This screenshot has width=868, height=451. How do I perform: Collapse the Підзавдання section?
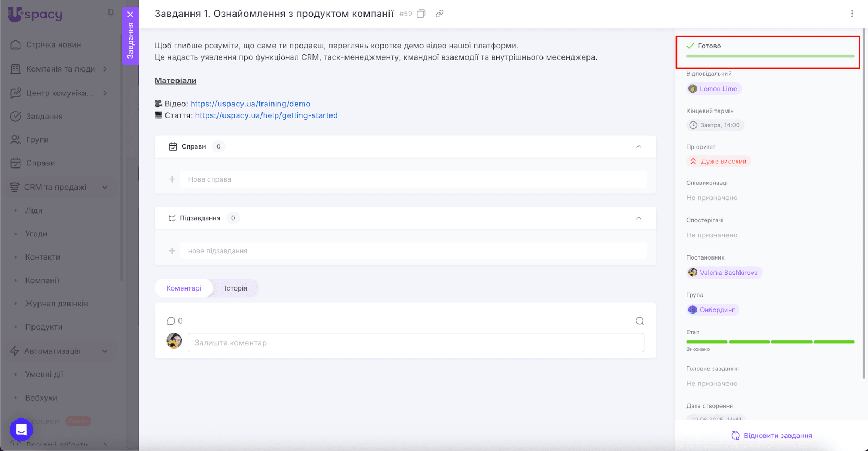tap(639, 218)
